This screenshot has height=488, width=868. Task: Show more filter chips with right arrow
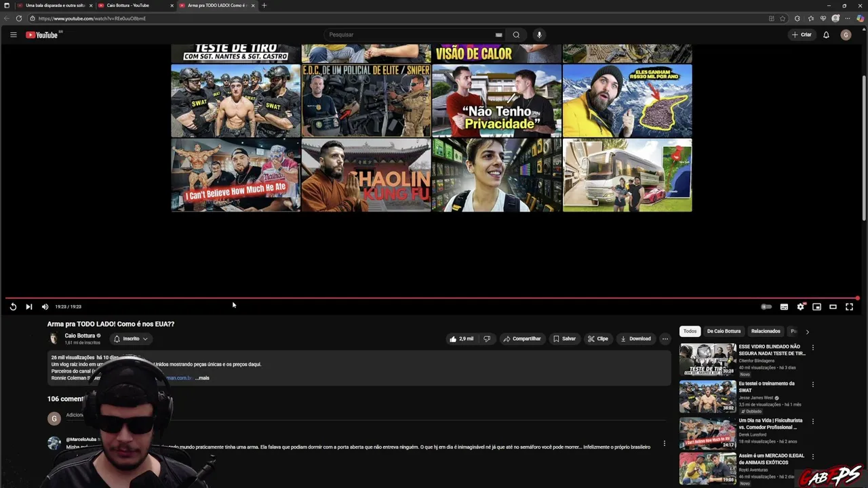coord(807,331)
